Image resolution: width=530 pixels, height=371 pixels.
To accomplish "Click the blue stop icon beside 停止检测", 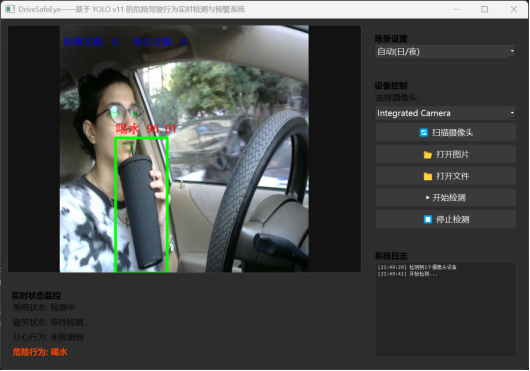I will (428, 220).
